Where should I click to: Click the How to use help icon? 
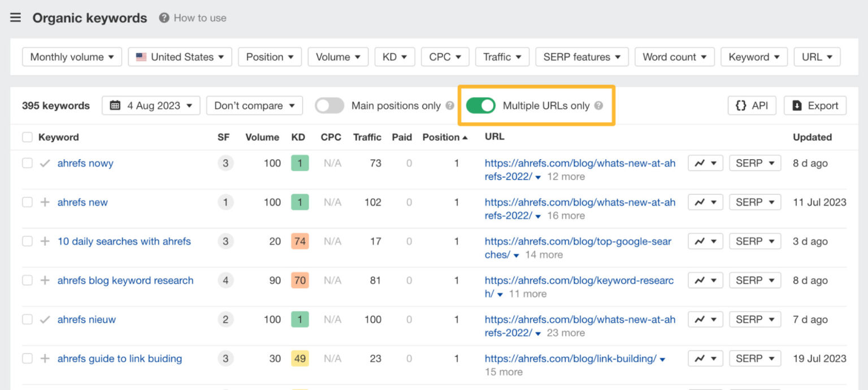click(x=163, y=17)
